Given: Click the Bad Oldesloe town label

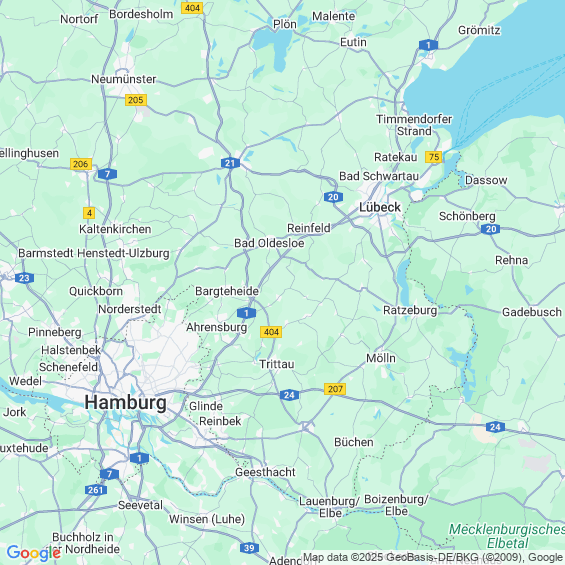Looking at the screenshot, I should [269, 243].
